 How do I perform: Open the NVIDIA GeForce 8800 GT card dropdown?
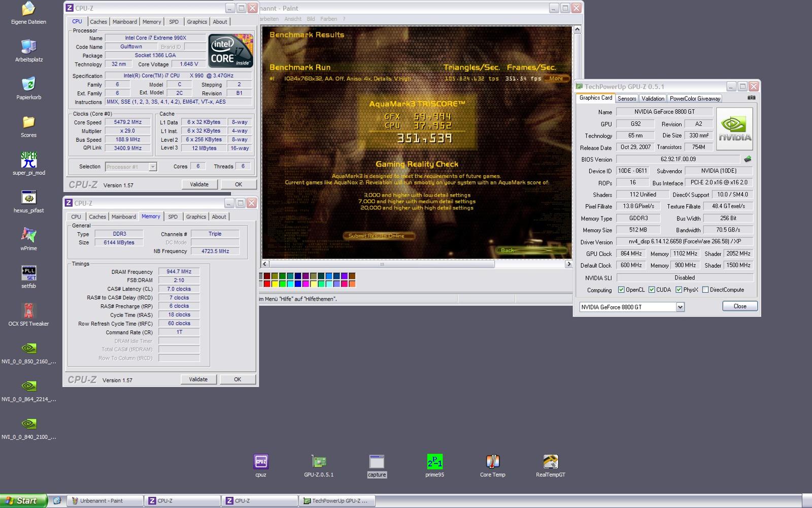tap(680, 307)
